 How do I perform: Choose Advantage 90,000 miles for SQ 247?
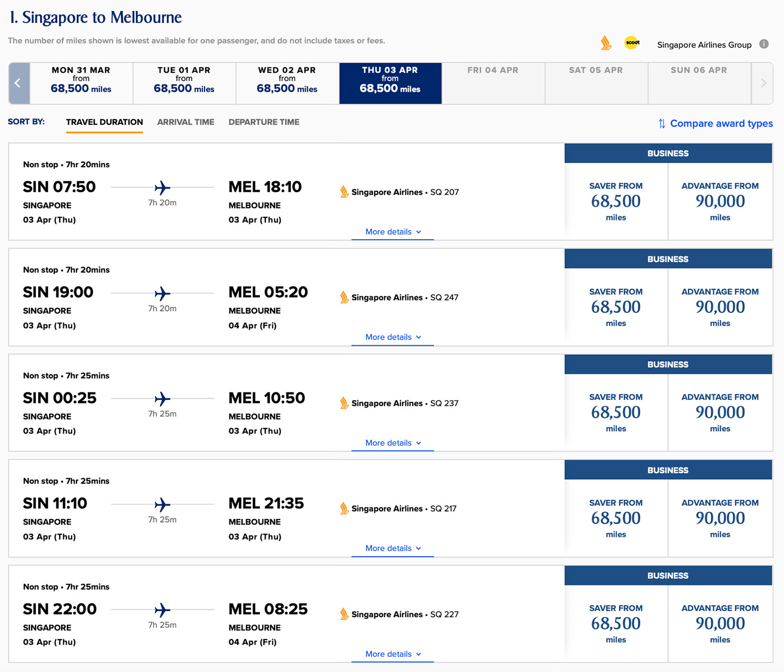coord(720,307)
